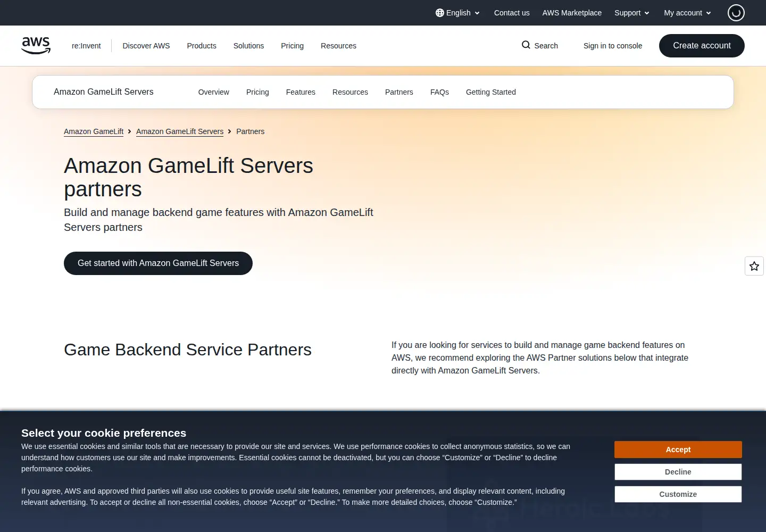
Task: Click the user profile circle icon
Action: pyautogui.click(x=736, y=13)
